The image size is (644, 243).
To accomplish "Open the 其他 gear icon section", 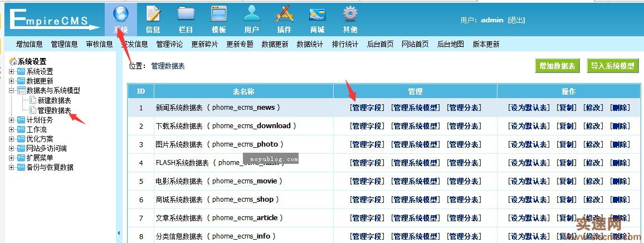I will pyautogui.click(x=350, y=20).
